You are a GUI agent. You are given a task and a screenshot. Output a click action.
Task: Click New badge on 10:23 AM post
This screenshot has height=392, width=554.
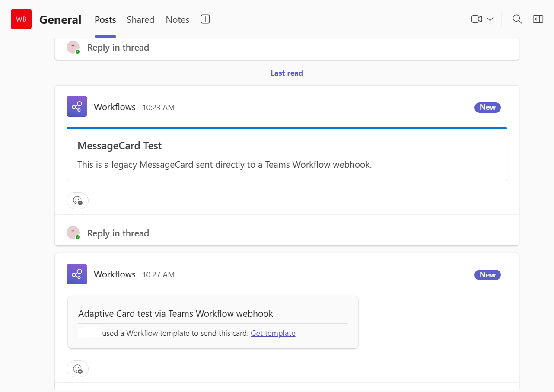[x=487, y=107]
